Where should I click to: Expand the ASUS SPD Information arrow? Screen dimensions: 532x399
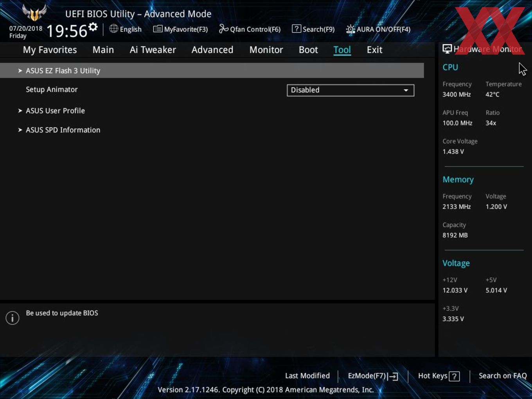pos(20,130)
